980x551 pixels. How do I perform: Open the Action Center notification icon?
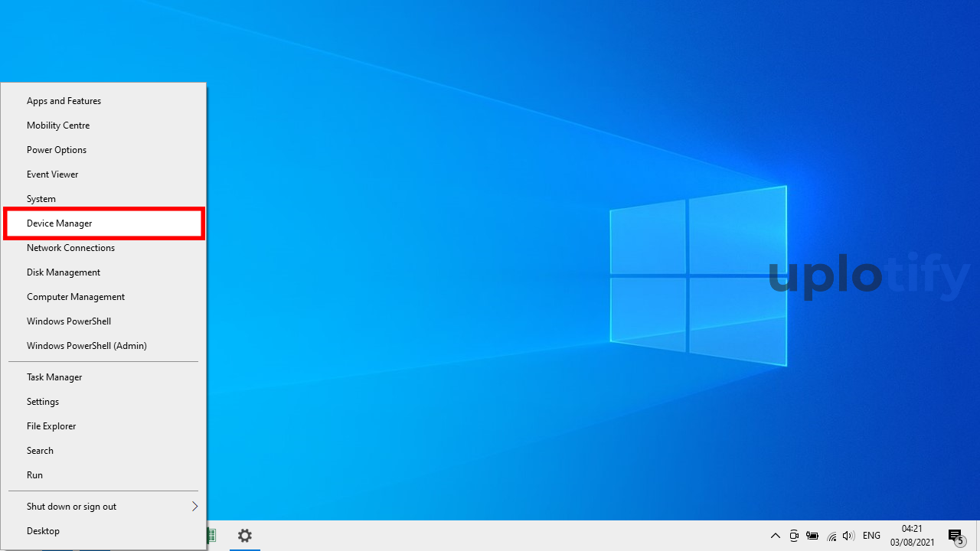click(955, 536)
